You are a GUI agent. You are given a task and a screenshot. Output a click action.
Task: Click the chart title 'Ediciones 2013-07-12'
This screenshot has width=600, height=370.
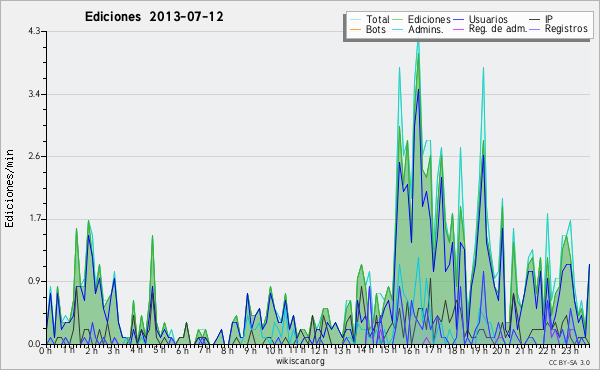pos(154,17)
